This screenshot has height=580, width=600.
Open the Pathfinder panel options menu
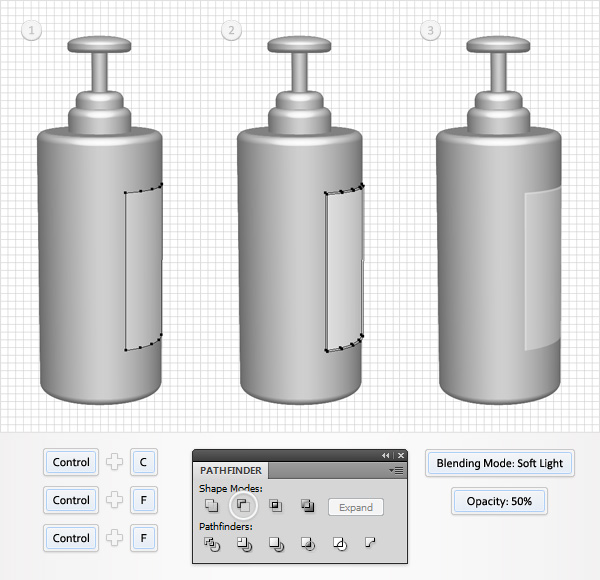(x=396, y=470)
